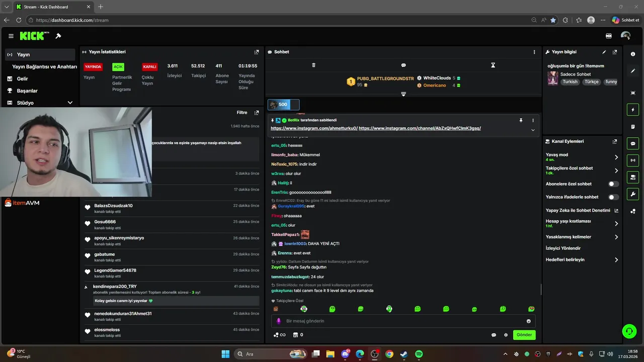The width and height of the screenshot is (644, 362).
Task: Click the funny tag chip
Action: pos(611,81)
